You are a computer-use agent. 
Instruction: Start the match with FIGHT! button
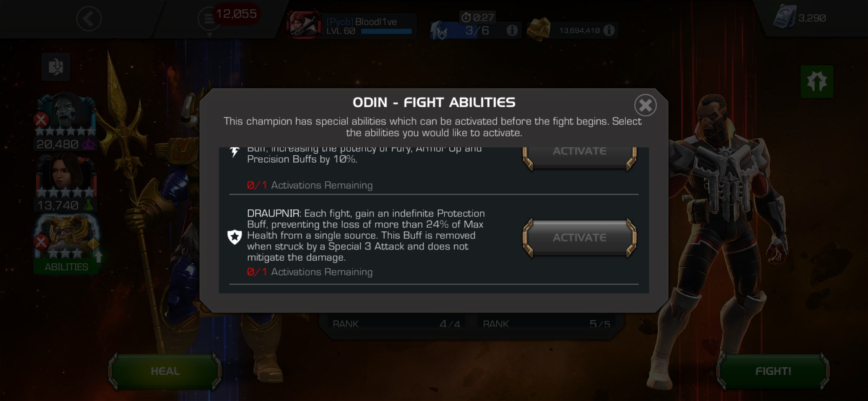pos(773,371)
